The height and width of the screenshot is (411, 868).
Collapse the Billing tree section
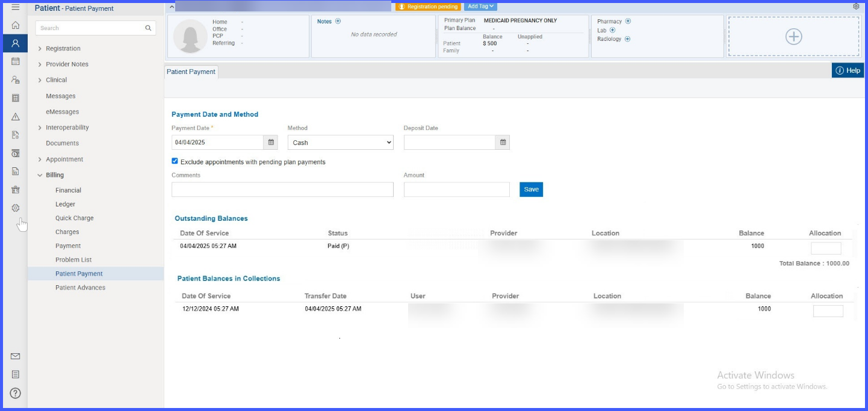(40, 175)
